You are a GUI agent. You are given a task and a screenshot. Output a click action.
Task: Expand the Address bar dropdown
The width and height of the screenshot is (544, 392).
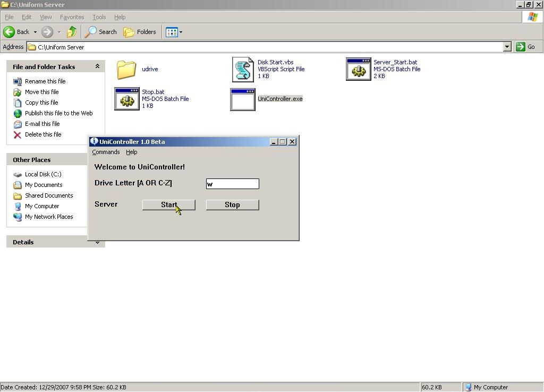point(507,47)
